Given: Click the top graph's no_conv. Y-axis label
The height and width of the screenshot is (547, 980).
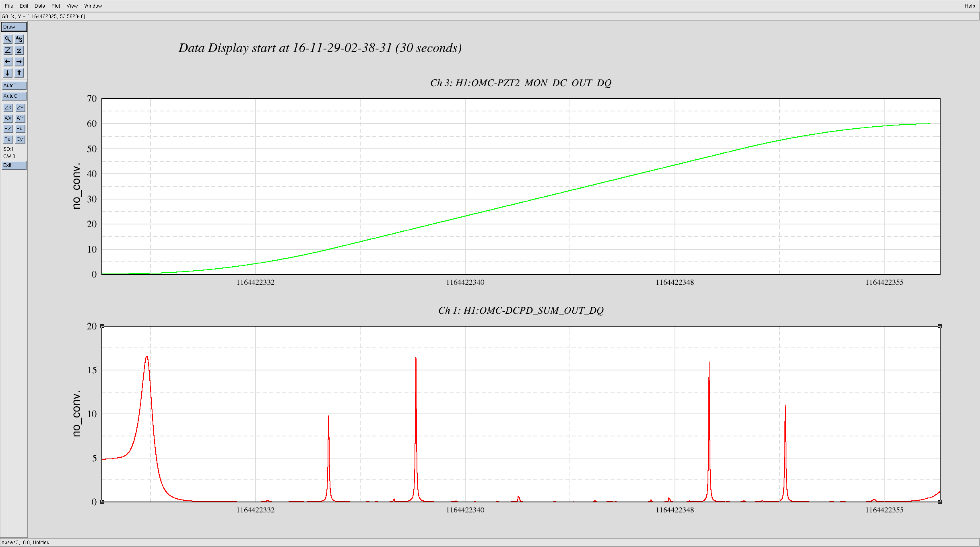Looking at the screenshot, I should 76,186.
